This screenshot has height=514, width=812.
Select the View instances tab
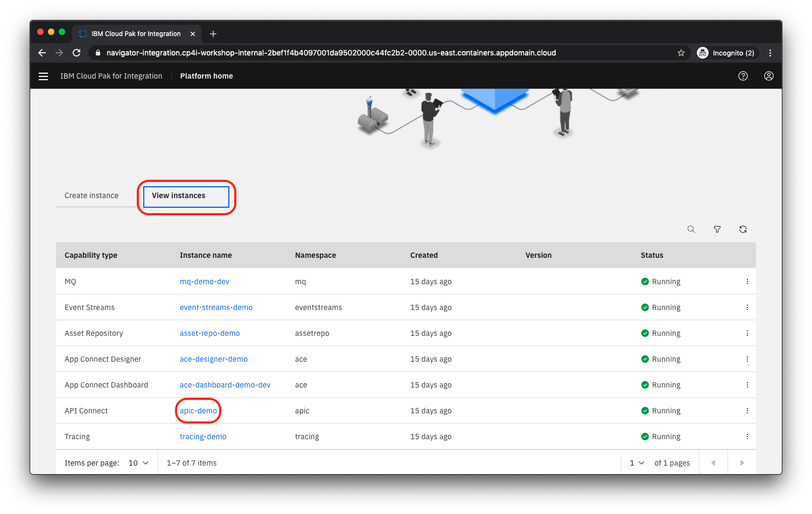pos(186,196)
